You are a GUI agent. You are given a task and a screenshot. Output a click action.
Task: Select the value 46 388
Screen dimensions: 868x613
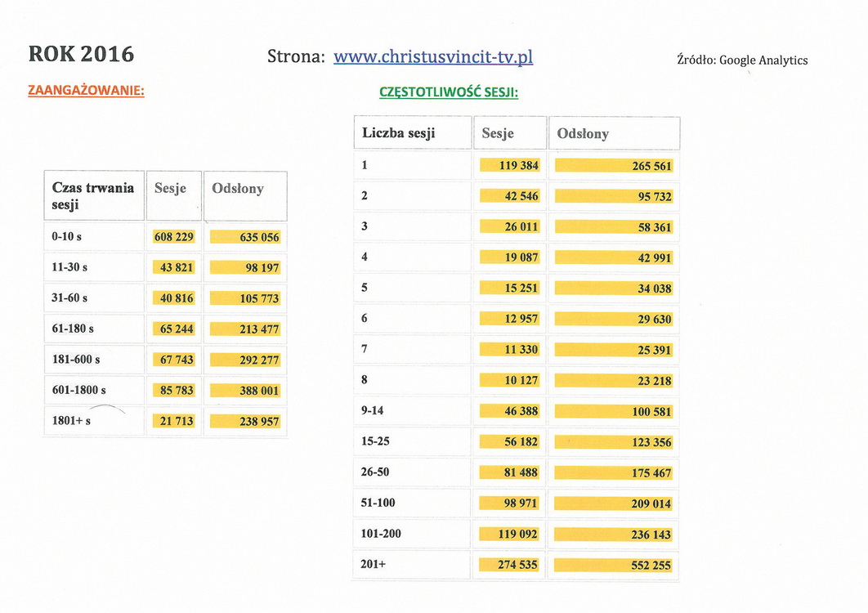[x=521, y=411]
